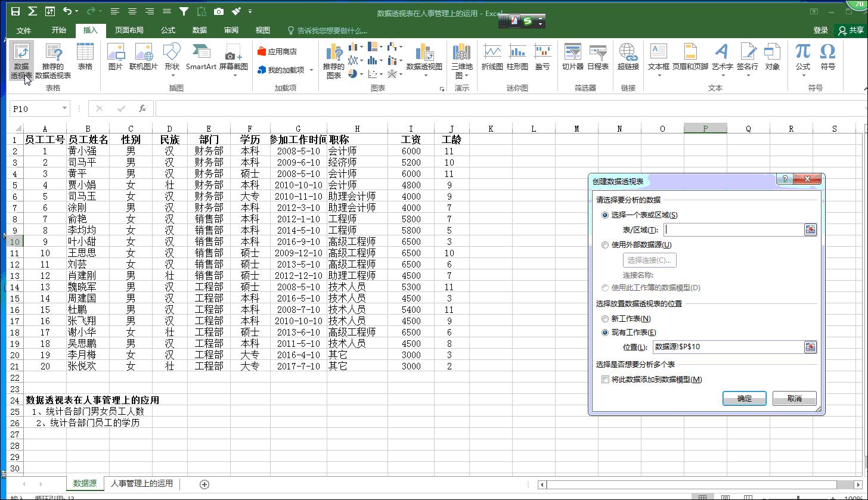Open My Add-ins (我的加载项) dropdown
868x500 pixels.
[x=310, y=70]
